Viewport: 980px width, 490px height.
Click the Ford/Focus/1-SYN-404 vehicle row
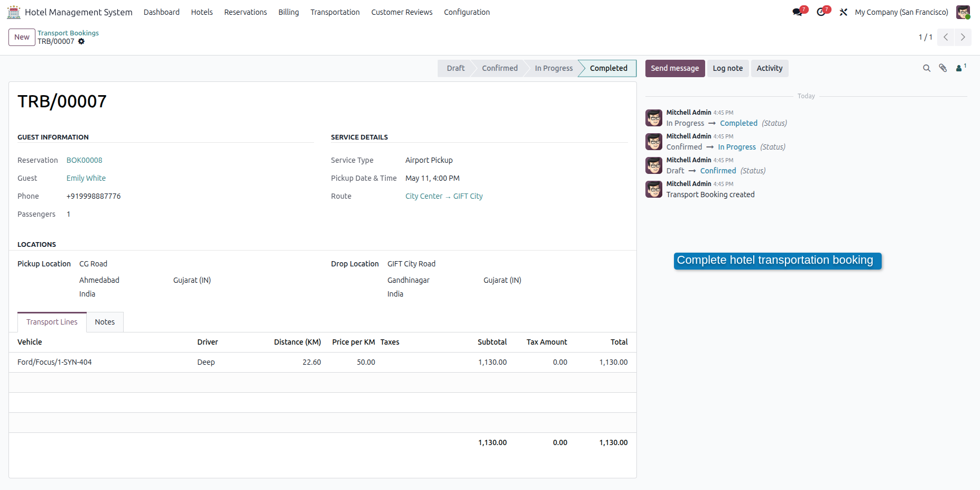coord(322,362)
